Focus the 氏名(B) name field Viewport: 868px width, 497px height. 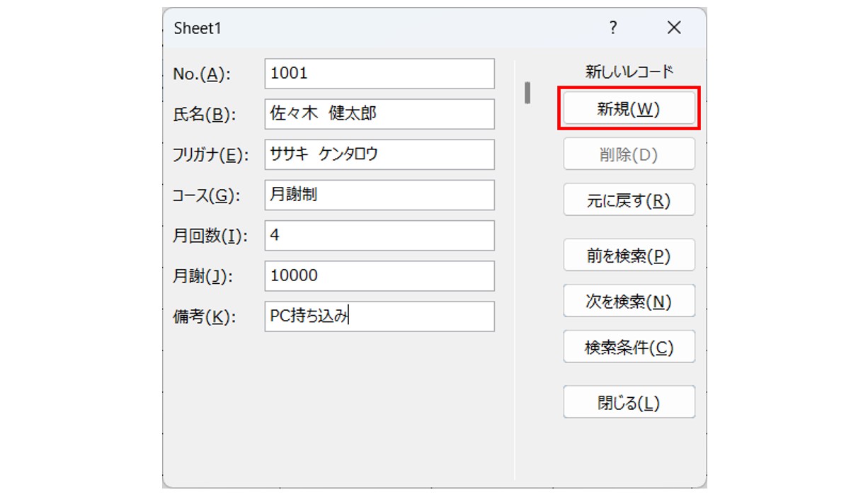coord(379,114)
